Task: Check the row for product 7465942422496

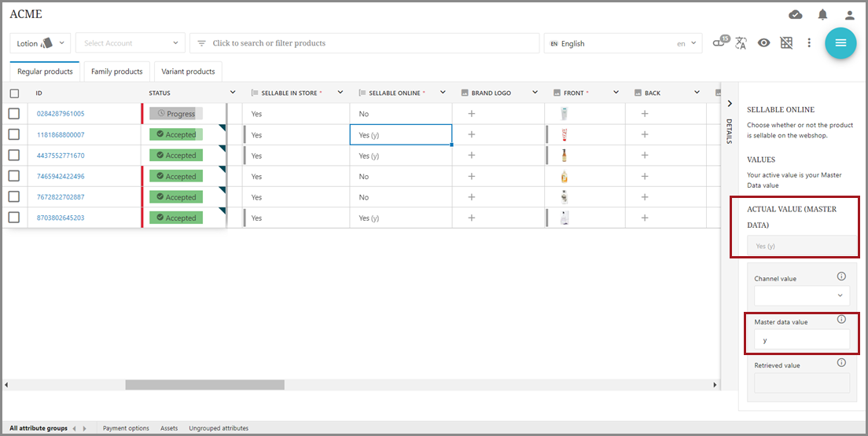Action: point(14,176)
